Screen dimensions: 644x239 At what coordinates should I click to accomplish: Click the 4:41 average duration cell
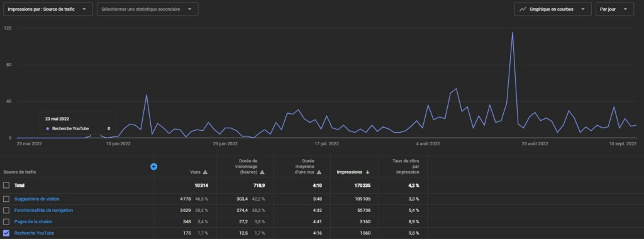coord(318,222)
